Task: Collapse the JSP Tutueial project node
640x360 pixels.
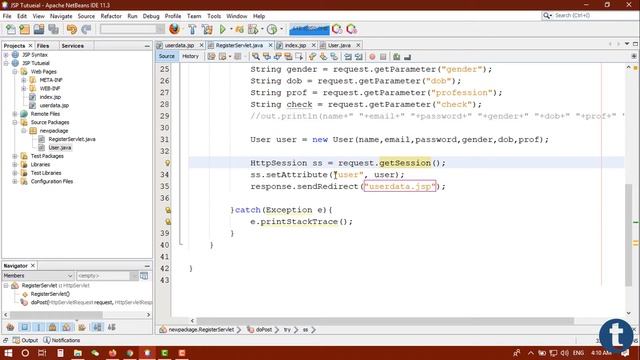Action: click(6, 63)
